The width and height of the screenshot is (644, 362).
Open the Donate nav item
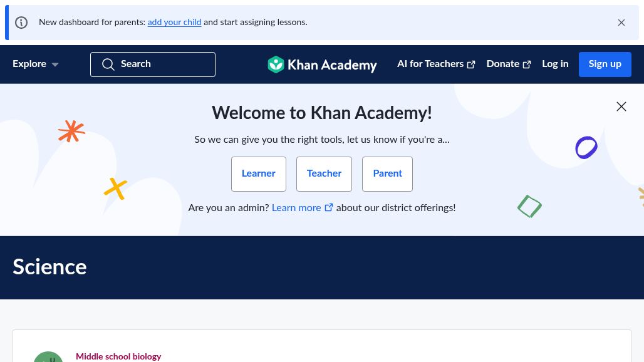[509, 64]
